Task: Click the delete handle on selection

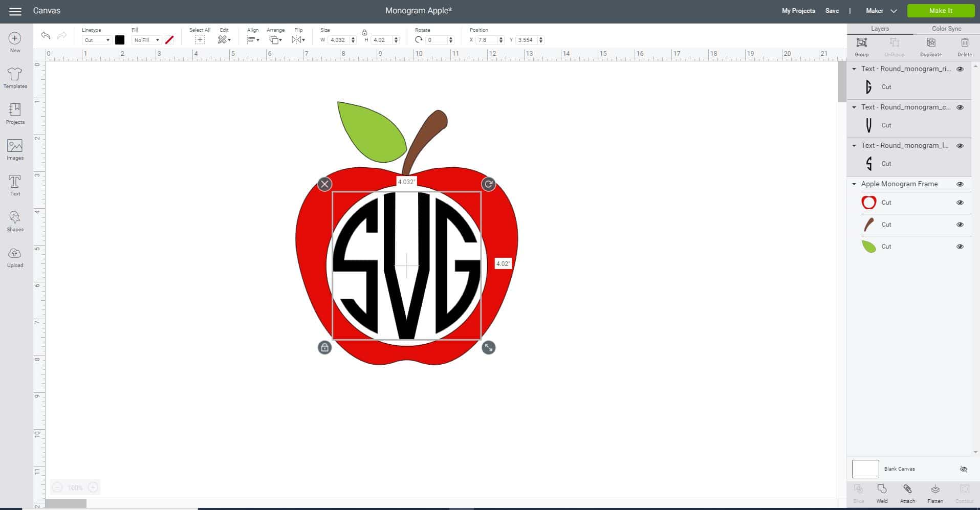Action: coord(325,184)
